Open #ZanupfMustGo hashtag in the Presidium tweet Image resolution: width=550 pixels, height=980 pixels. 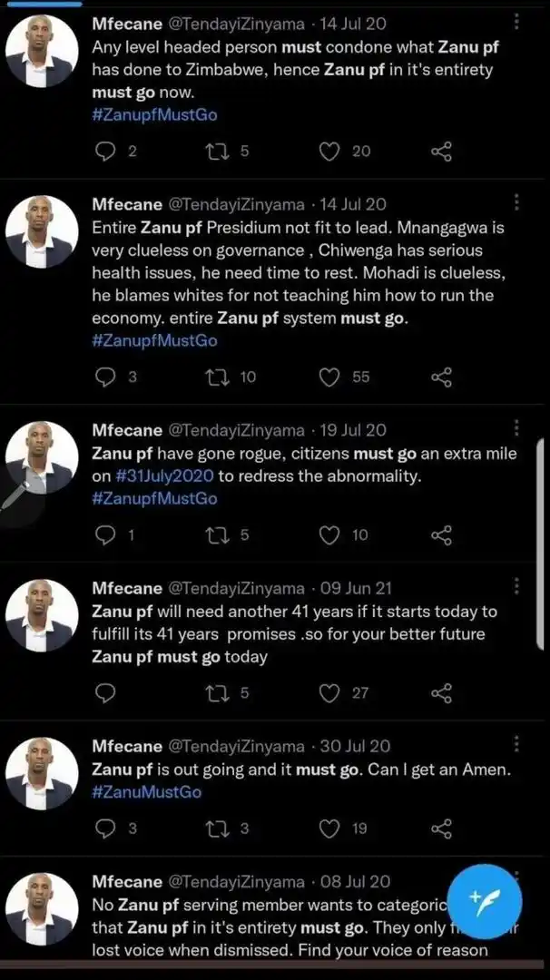pyautogui.click(x=154, y=340)
